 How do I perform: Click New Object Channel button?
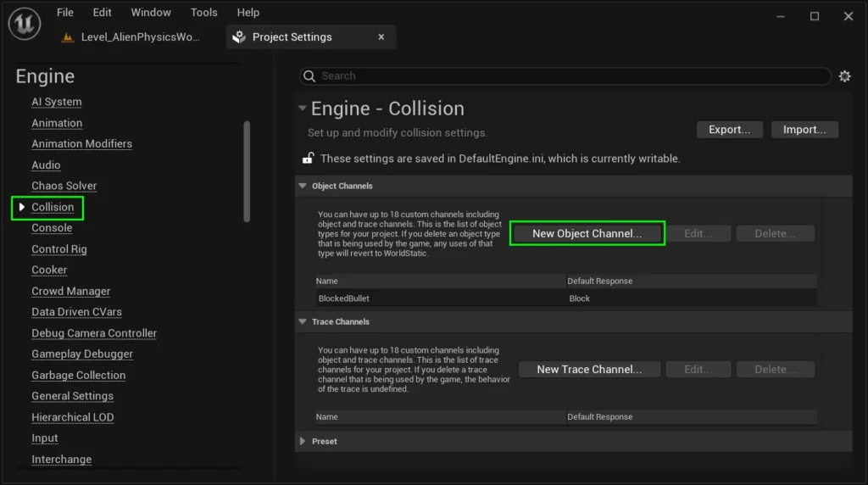(587, 233)
